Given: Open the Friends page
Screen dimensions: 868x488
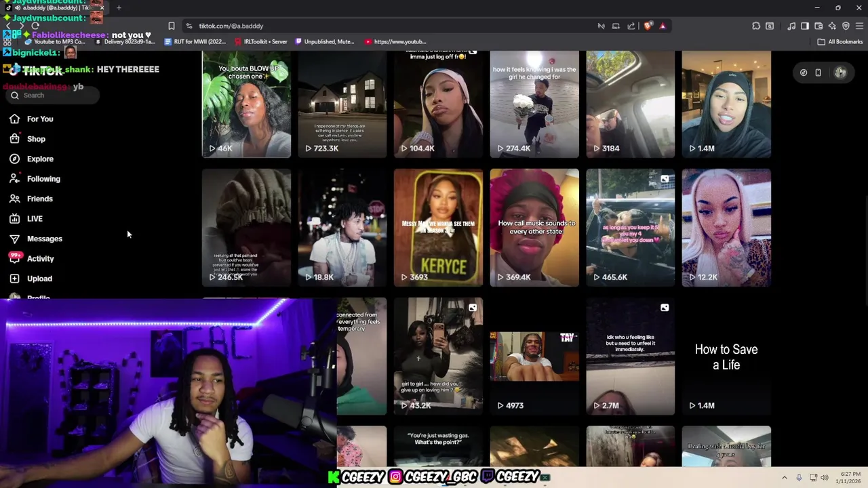Looking at the screenshot, I should coord(31,199).
